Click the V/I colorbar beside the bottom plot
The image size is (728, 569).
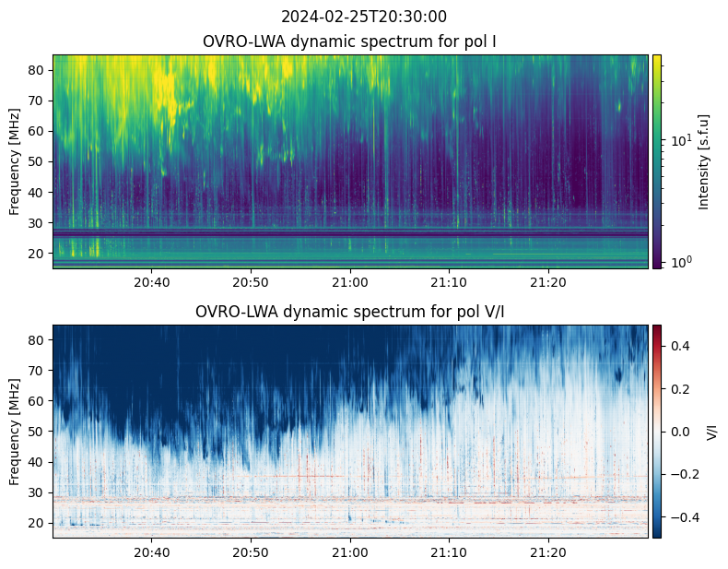657,431
